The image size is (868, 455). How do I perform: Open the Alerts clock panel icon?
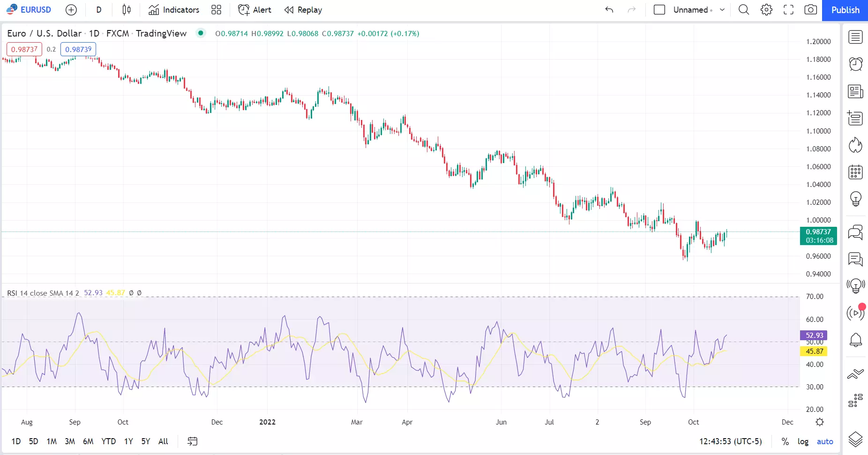coord(855,64)
